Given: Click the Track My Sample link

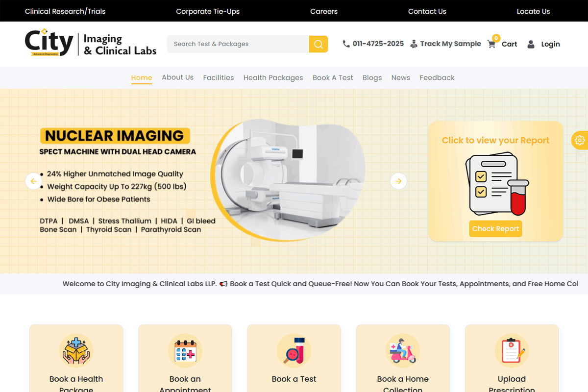Looking at the screenshot, I should tap(445, 44).
